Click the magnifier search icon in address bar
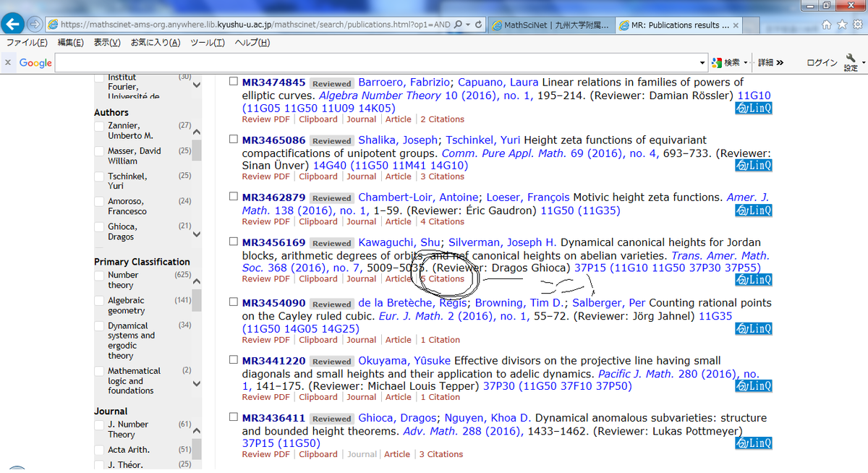868x473 pixels. click(x=459, y=25)
